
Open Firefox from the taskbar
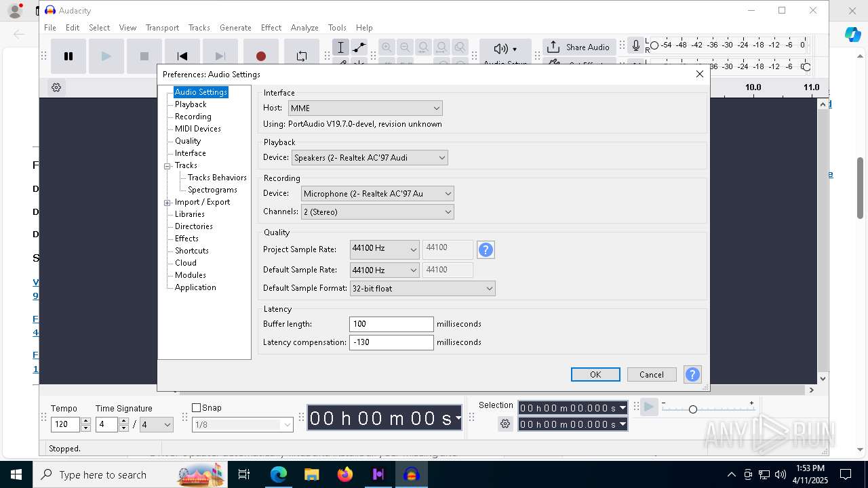[345, 474]
